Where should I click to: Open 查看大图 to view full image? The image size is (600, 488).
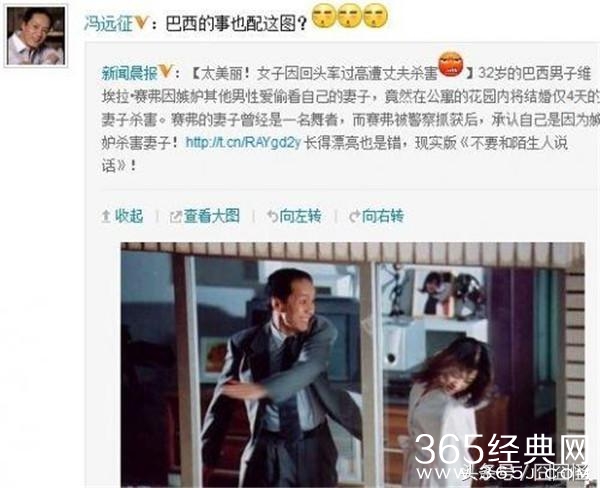(x=212, y=216)
